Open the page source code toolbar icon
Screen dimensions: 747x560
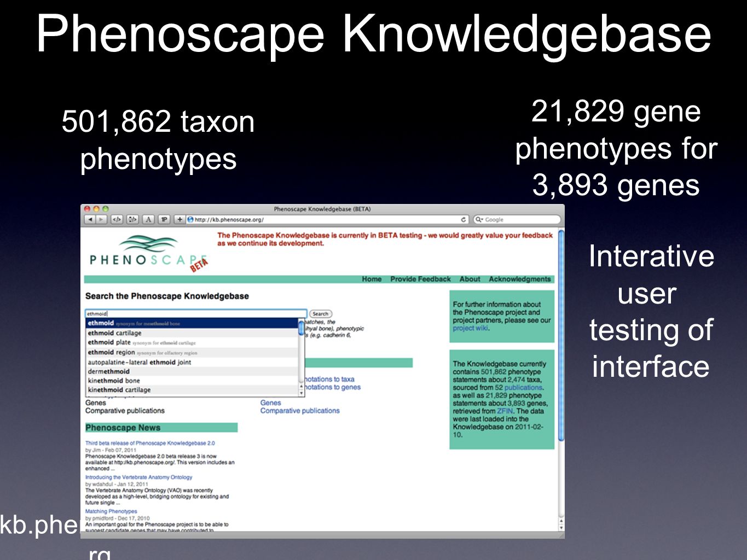[117, 219]
